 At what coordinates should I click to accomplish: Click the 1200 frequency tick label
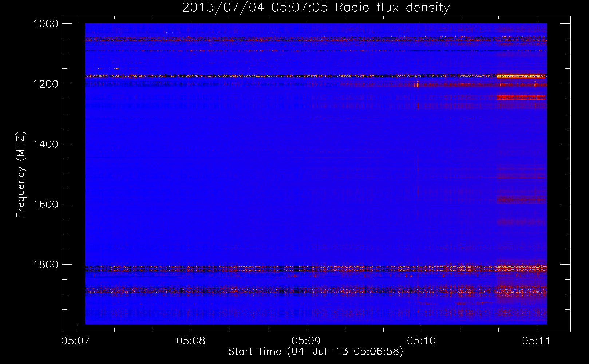click(x=46, y=84)
